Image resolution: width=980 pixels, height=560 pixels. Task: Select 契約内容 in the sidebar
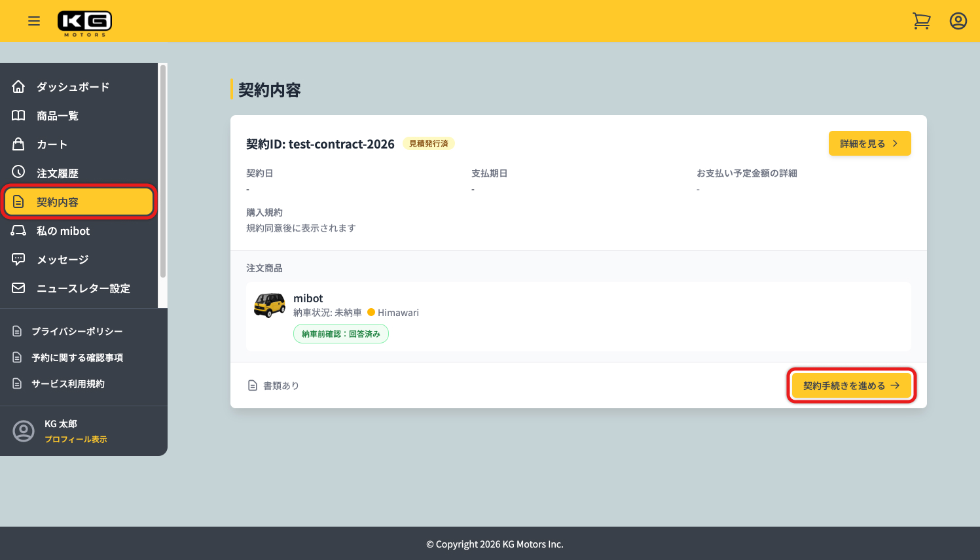79,201
